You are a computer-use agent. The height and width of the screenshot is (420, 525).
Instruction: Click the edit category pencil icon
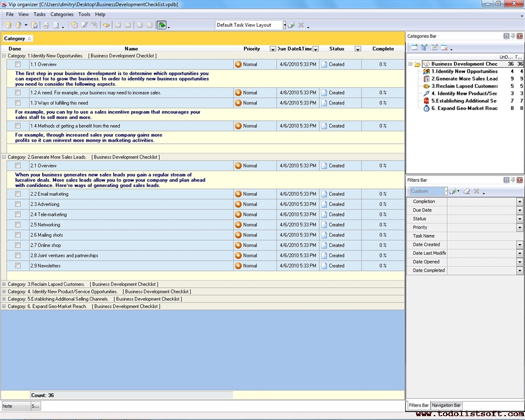(x=434, y=48)
